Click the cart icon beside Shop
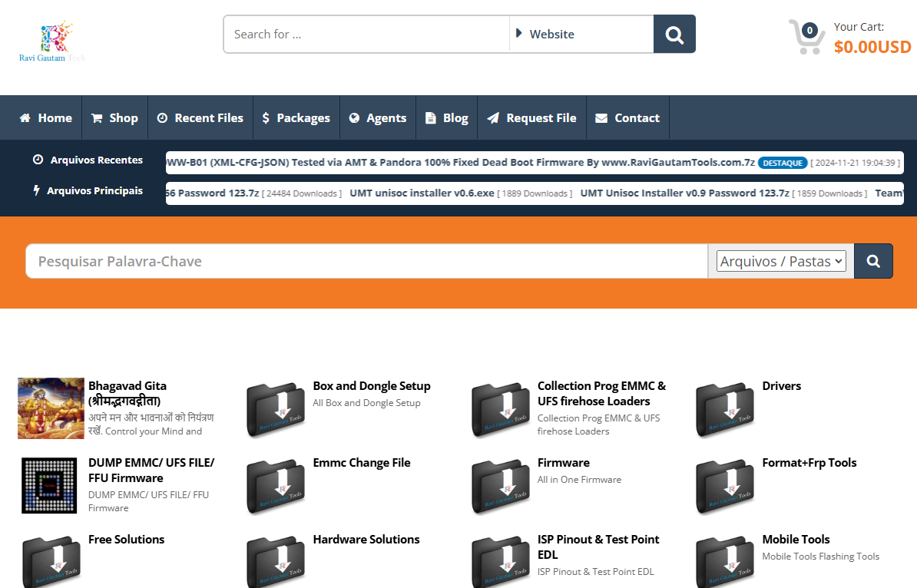Image resolution: width=917 pixels, height=588 pixels. point(97,118)
